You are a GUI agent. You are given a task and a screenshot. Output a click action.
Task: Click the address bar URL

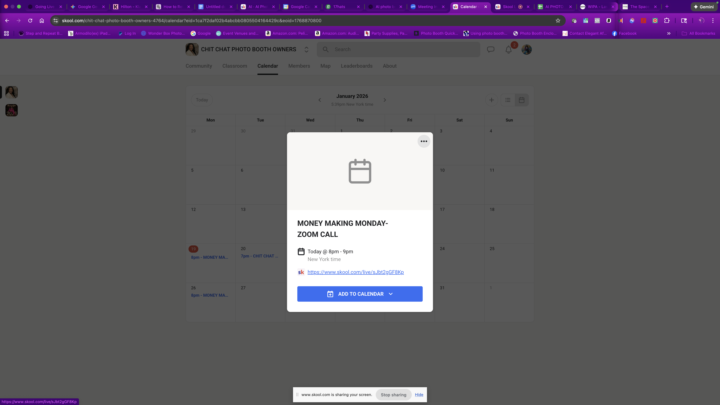click(x=191, y=21)
